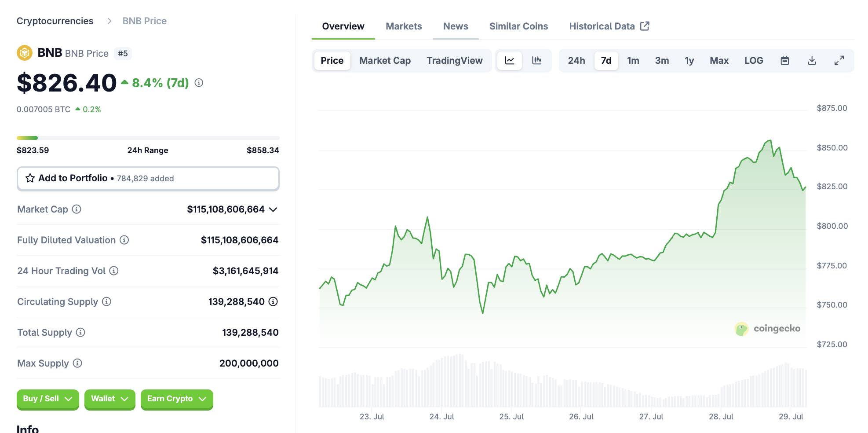
Task: Click the Total Supply 139,288,540 value
Action: point(250,333)
